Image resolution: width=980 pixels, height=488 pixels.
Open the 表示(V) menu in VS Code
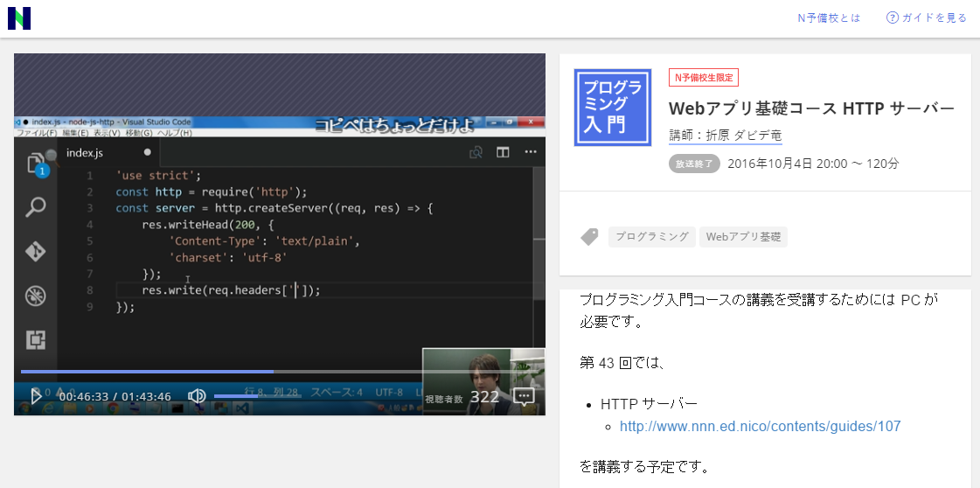(x=108, y=133)
